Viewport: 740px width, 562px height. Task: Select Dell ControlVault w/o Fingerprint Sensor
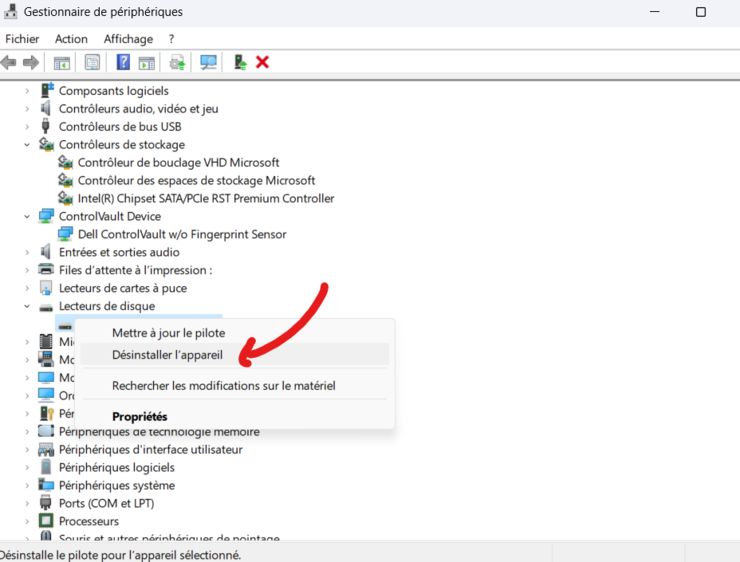pos(182,234)
